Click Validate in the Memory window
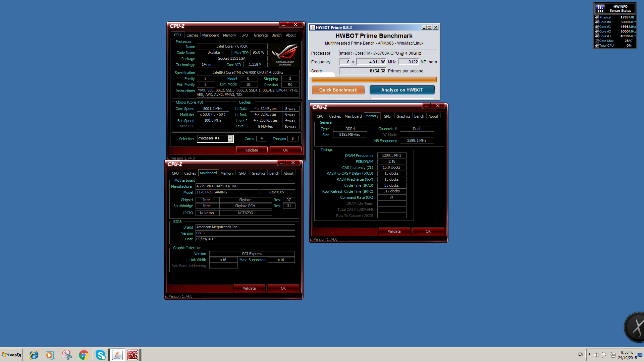 (x=394, y=231)
